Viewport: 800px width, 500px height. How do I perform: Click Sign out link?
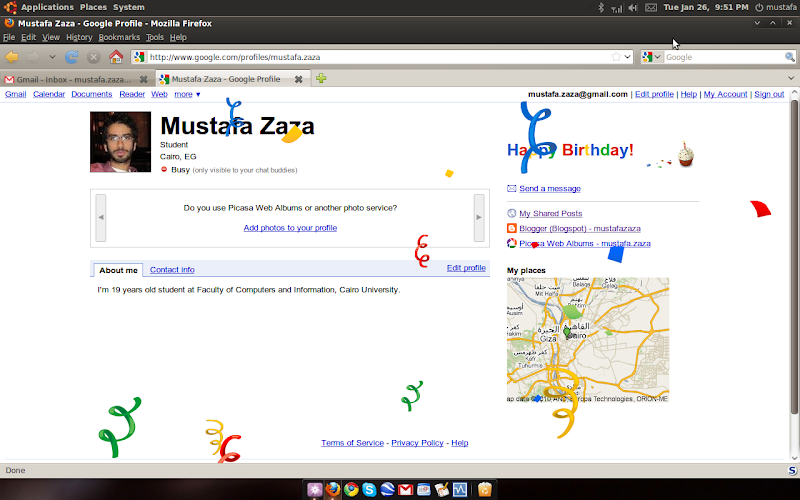[x=769, y=94]
